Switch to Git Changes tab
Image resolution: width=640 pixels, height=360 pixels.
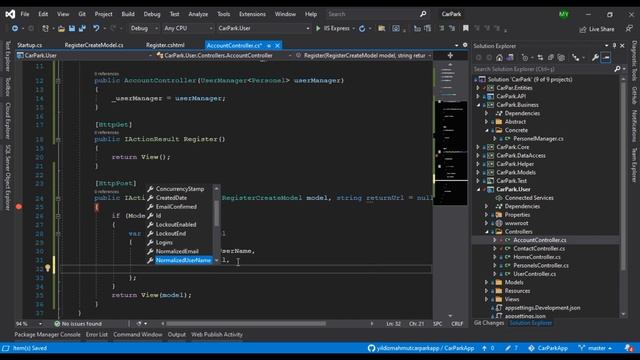pyautogui.click(x=489, y=323)
